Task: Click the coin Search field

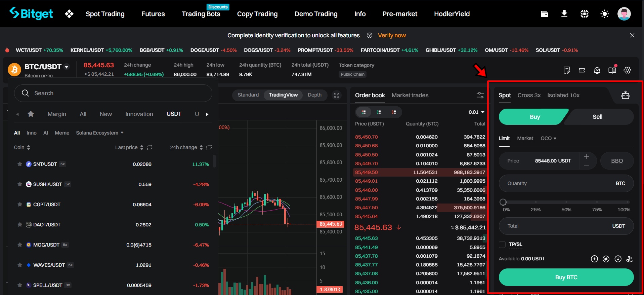Action: (x=113, y=93)
